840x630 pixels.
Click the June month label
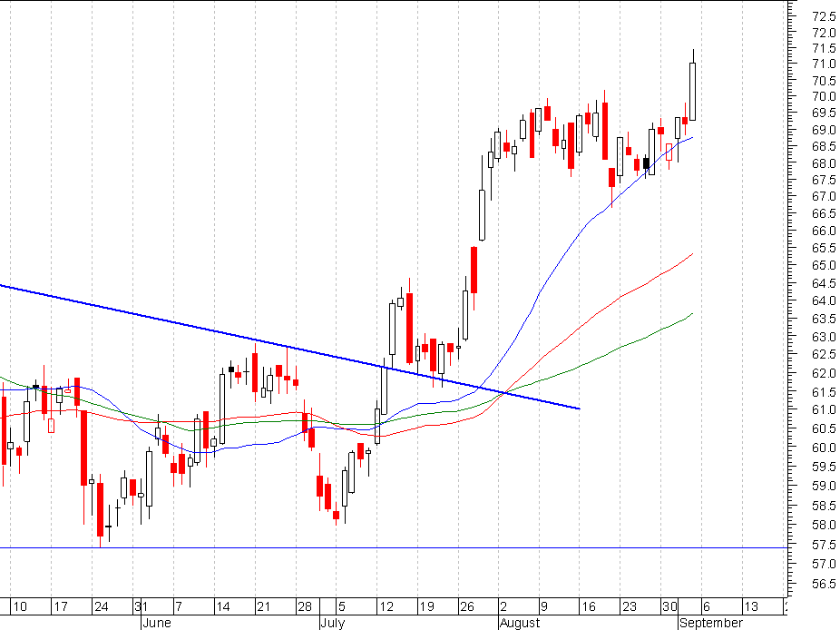point(157,623)
